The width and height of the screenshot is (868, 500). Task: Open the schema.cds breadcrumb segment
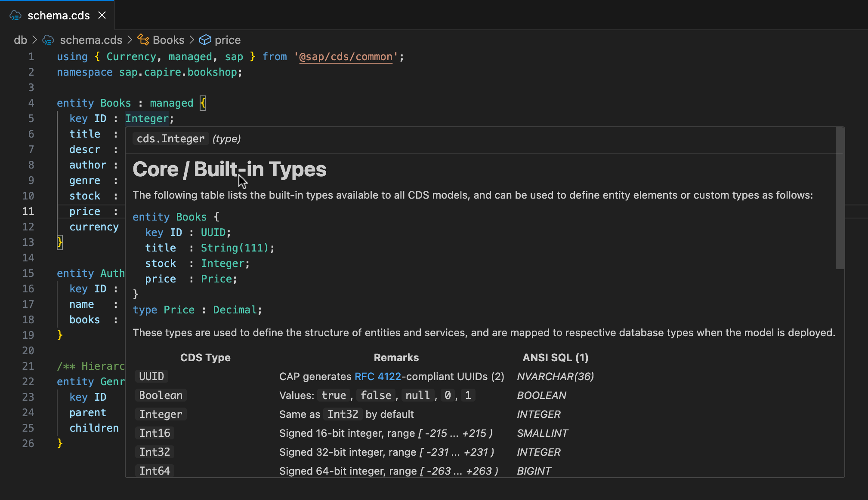91,40
